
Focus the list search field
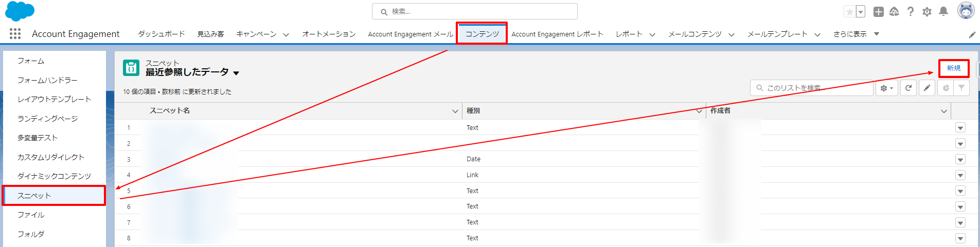(x=812, y=88)
